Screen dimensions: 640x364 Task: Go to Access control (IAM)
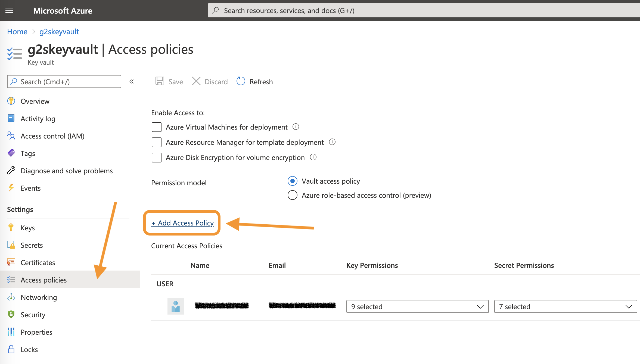[x=52, y=136]
